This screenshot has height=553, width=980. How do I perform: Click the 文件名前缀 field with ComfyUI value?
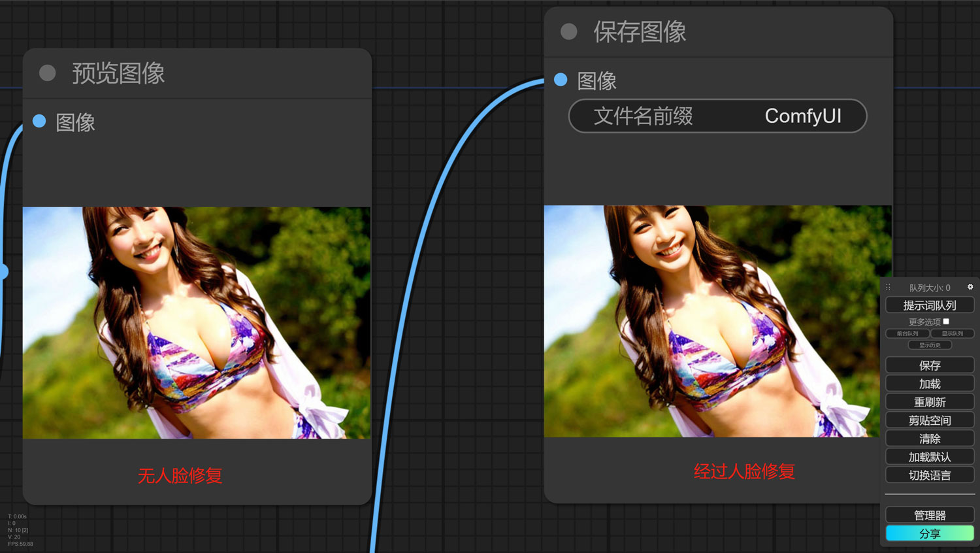[x=717, y=116]
